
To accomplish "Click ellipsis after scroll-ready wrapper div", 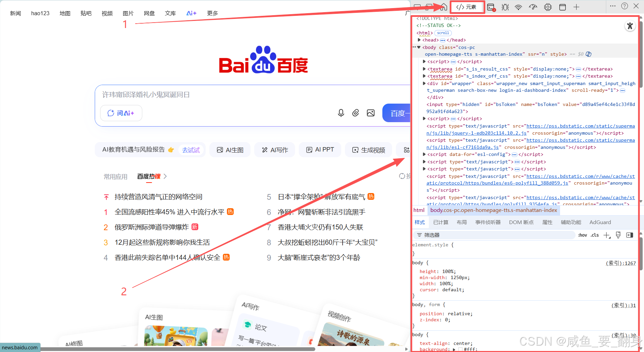I will coord(623,90).
